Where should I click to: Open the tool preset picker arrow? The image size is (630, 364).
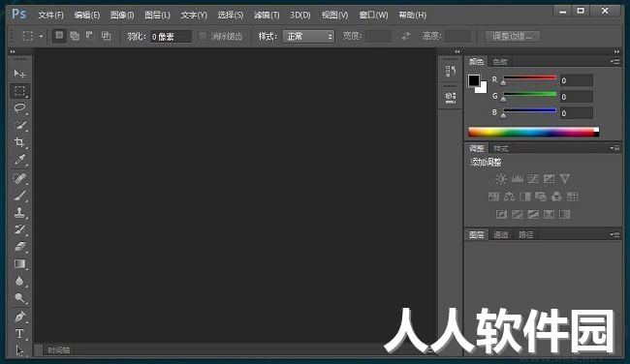pos(41,36)
